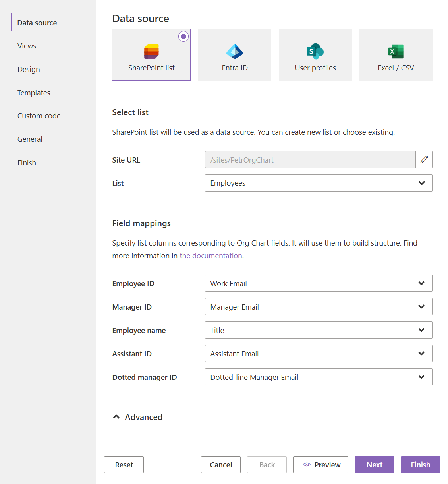
Task: Click the Site URL input field
Action: coord(310,160)
